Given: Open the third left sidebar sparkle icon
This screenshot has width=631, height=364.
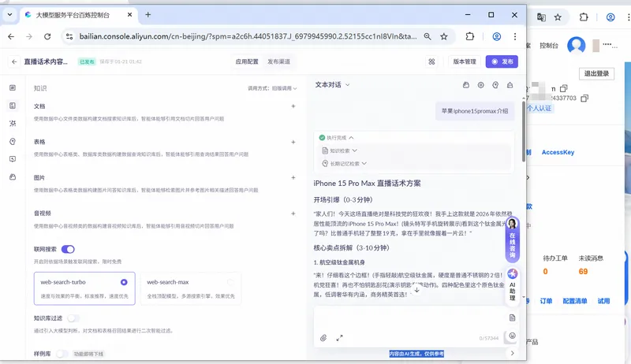Looking at the screenshot, I should pyautogui.click(x=13, y=124).
